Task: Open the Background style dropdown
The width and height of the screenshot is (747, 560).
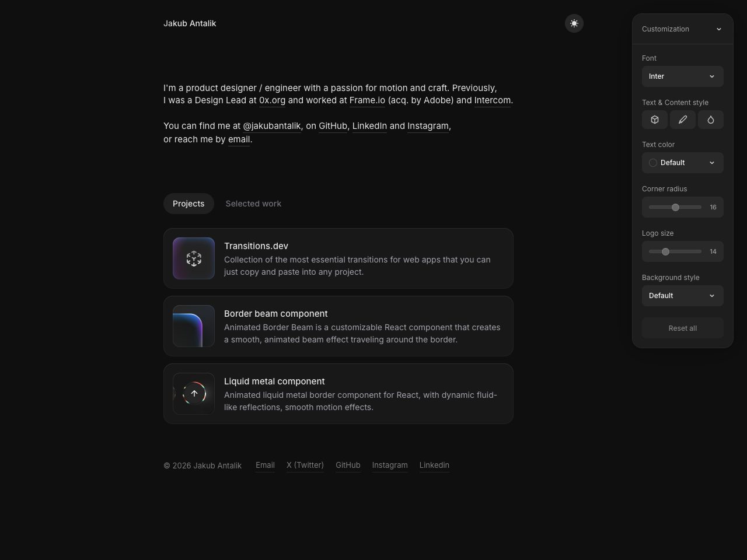Action: pyautogui.click(x=683, y=296)
